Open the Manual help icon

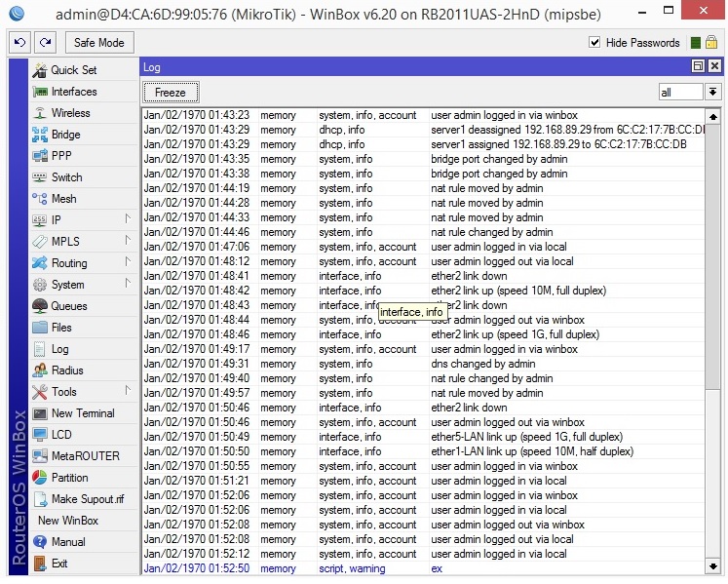coord(40,542)
